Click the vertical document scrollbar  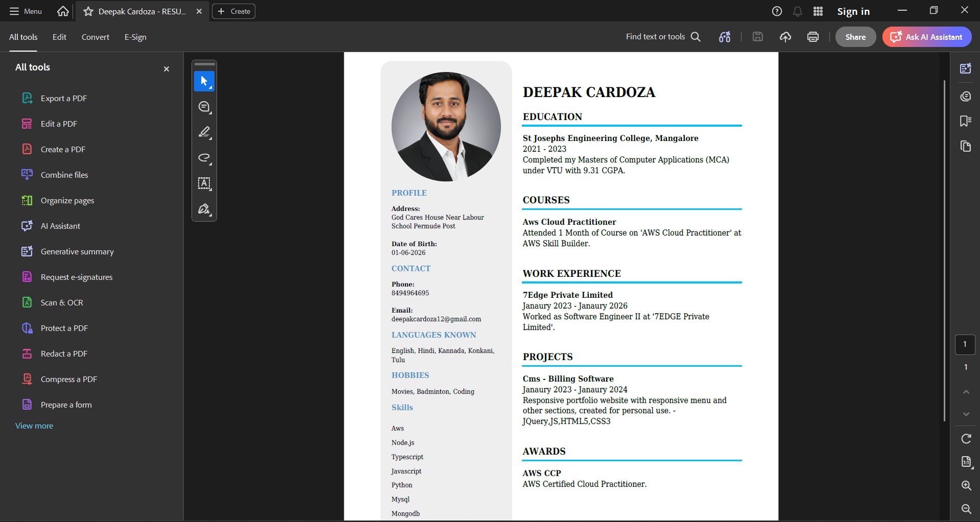click(x=945, y=250)
